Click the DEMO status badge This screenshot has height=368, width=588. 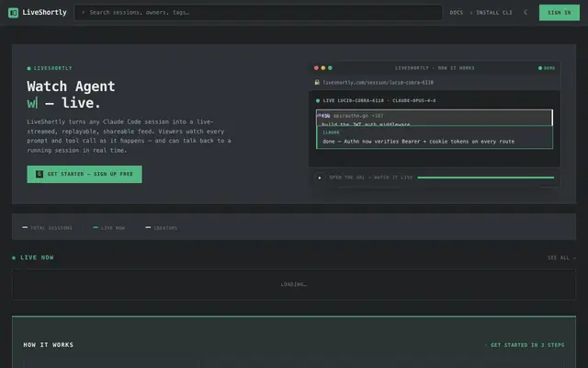547,68
